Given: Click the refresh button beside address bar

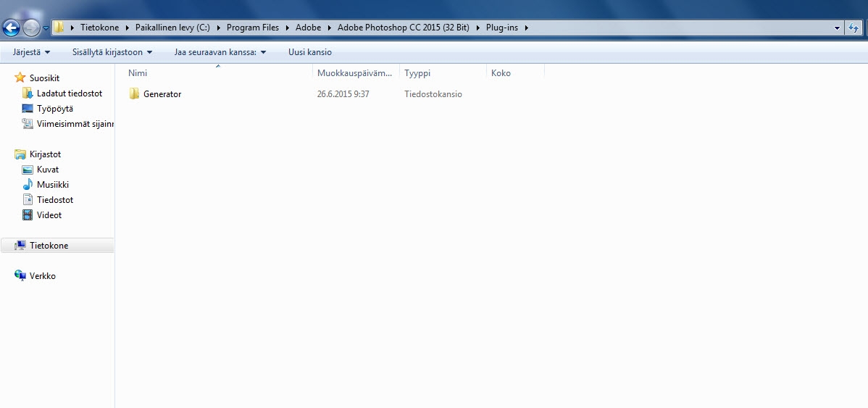Looking at the screenshot, I should pos(854,28).
